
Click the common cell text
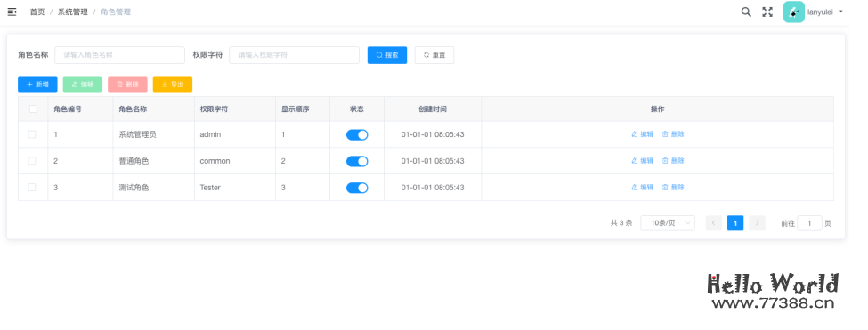click(x=215, y=161)
